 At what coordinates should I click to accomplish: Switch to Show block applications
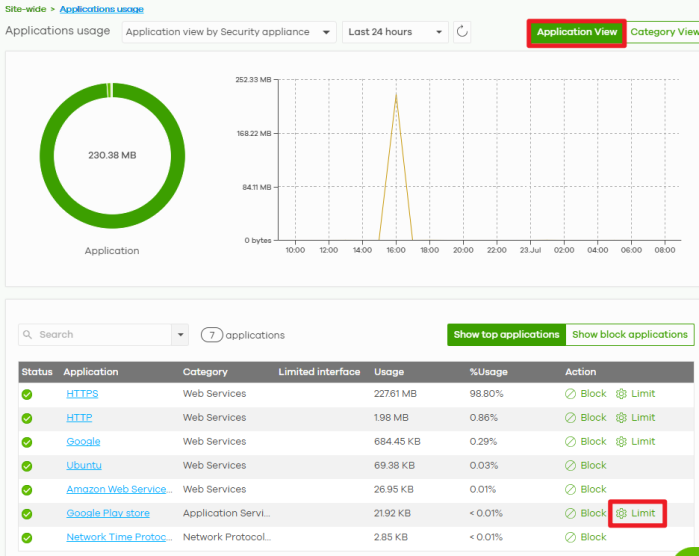(x=629, y=334)
